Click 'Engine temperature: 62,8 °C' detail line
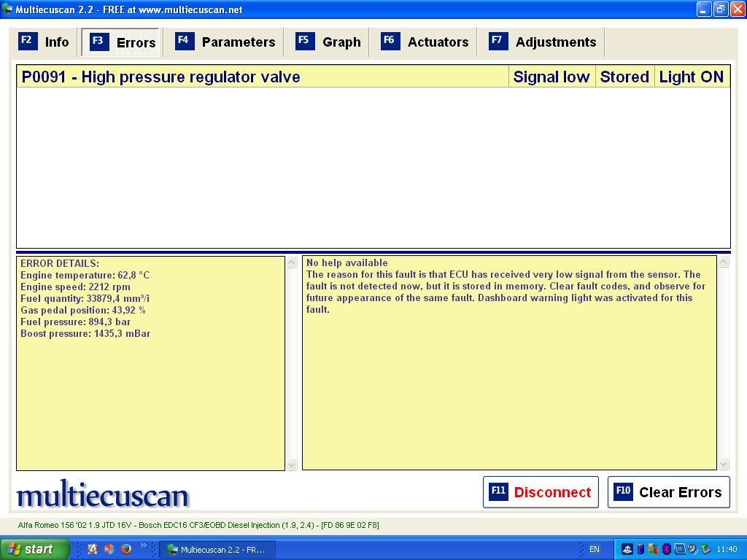Screen dimensions: 747x560 coord(85,275)
